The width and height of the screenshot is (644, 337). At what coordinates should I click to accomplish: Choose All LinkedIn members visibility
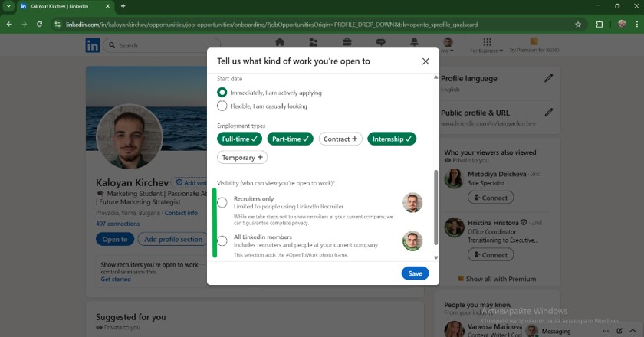pos(222,241)
